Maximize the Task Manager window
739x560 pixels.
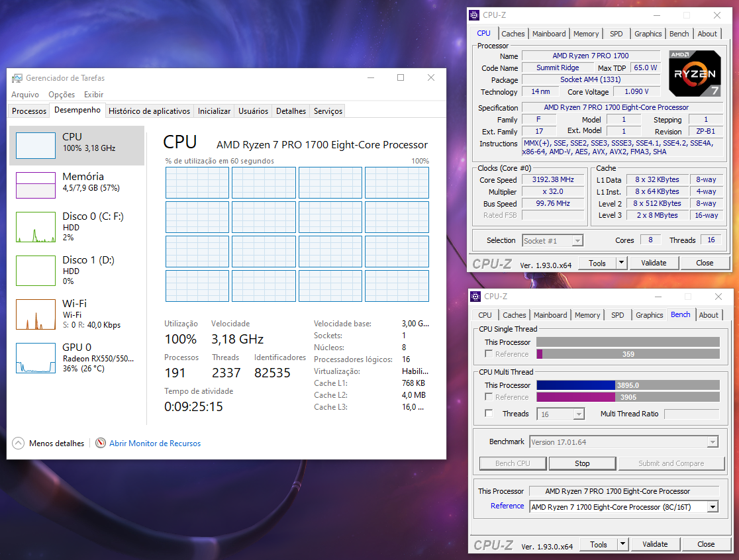401,77
